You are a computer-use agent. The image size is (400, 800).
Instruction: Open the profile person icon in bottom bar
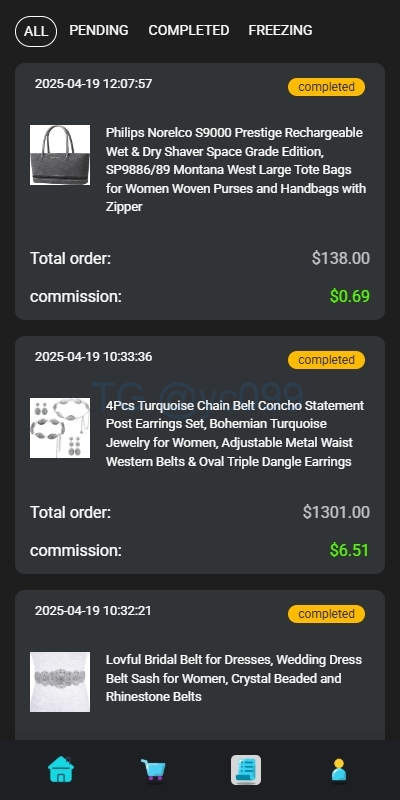(339, 770)
